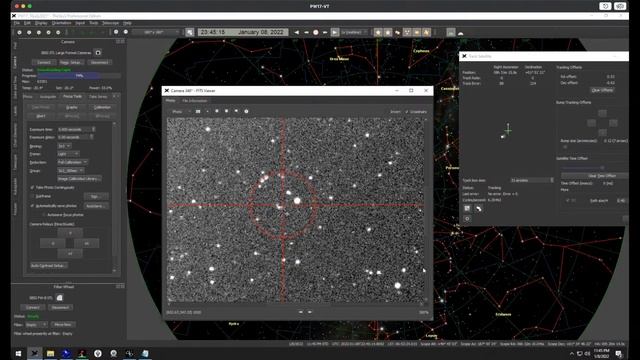Open the Orientation menu
The height and width of the screenshot is (360, 640).
pos(62,23)
